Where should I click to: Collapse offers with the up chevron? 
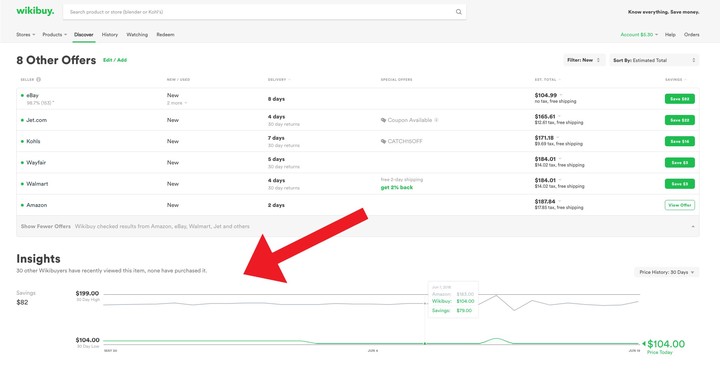point(692,227)
